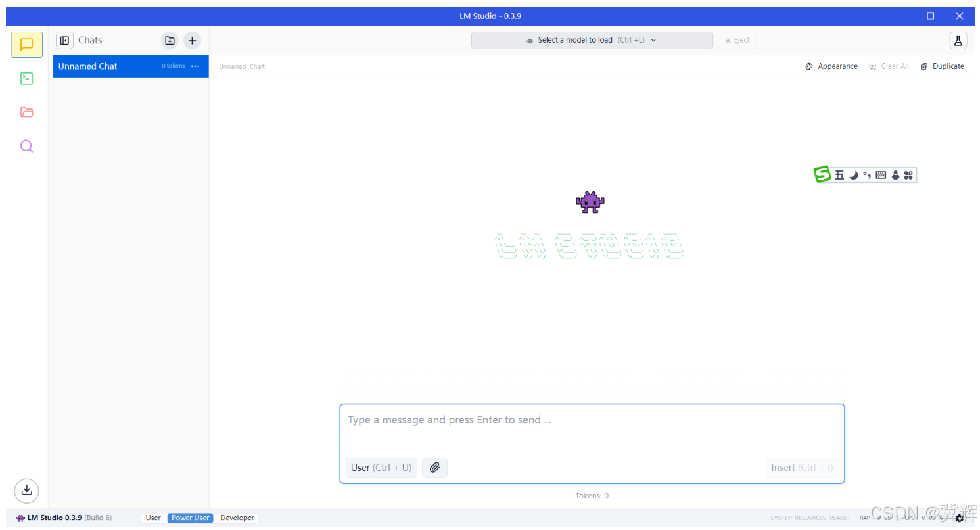Click the Chats panel heading

[90, 40]
